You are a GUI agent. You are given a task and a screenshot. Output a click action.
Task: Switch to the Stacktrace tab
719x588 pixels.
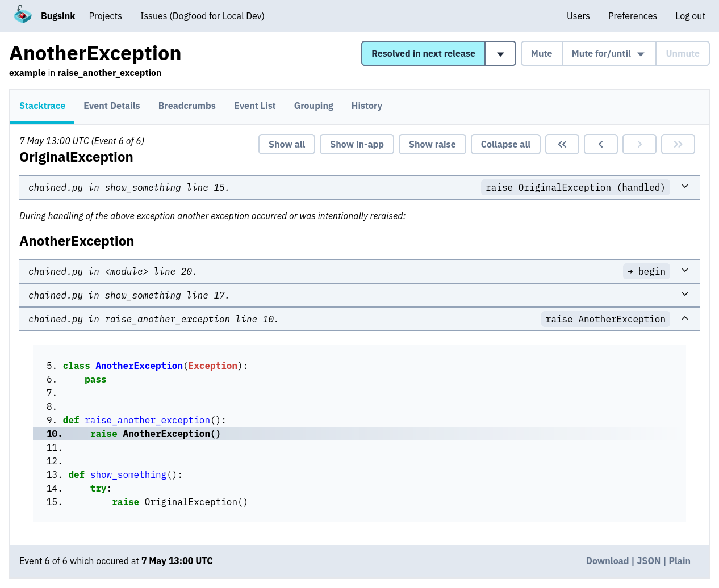tap(42, 106)
